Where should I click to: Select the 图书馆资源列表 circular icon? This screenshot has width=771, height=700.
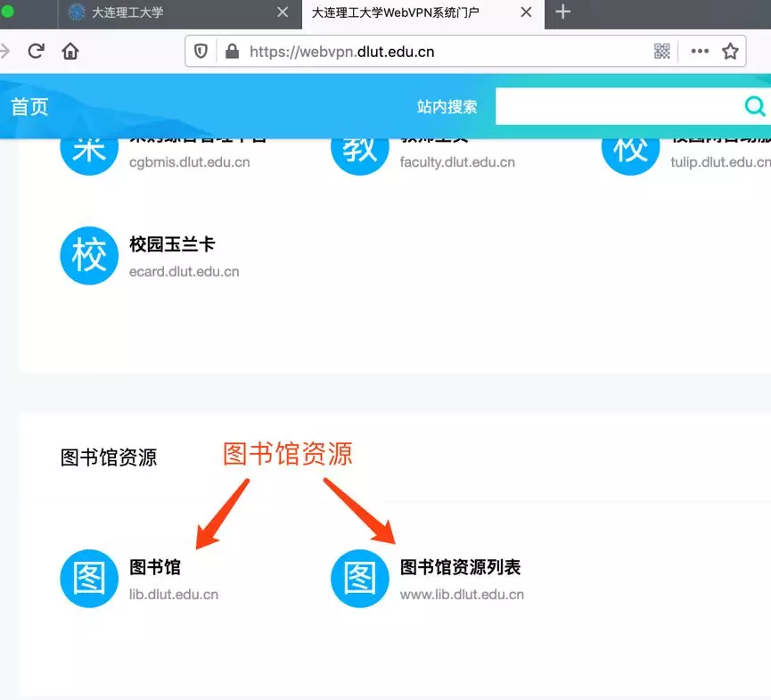359,578
